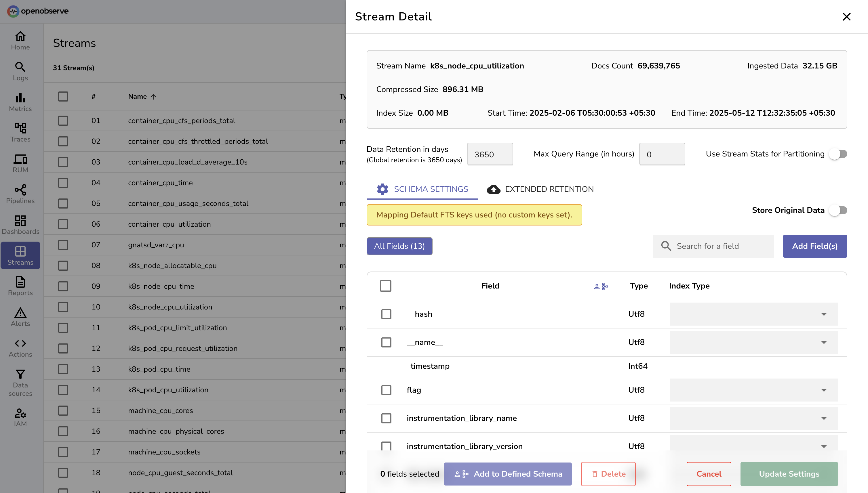The image size is (868, 493).
Task: Click the defined schema column header icon
Action: pyautogui.click(x=601, y=286)
